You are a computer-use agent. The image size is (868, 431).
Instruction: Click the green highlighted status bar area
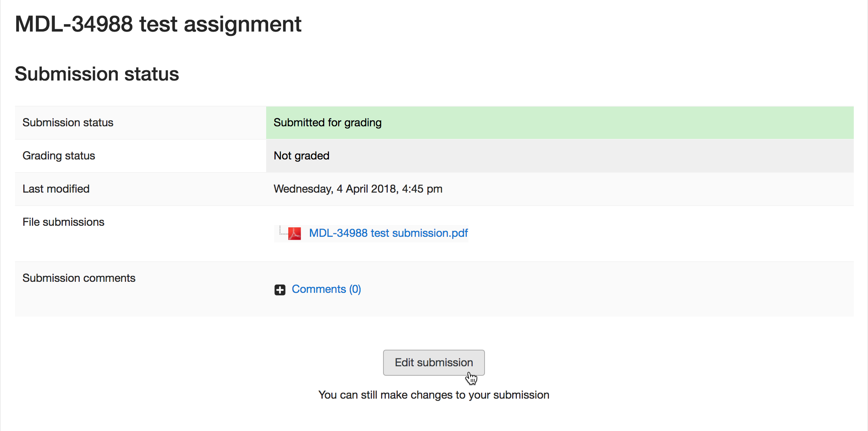(x=616, y=123)
